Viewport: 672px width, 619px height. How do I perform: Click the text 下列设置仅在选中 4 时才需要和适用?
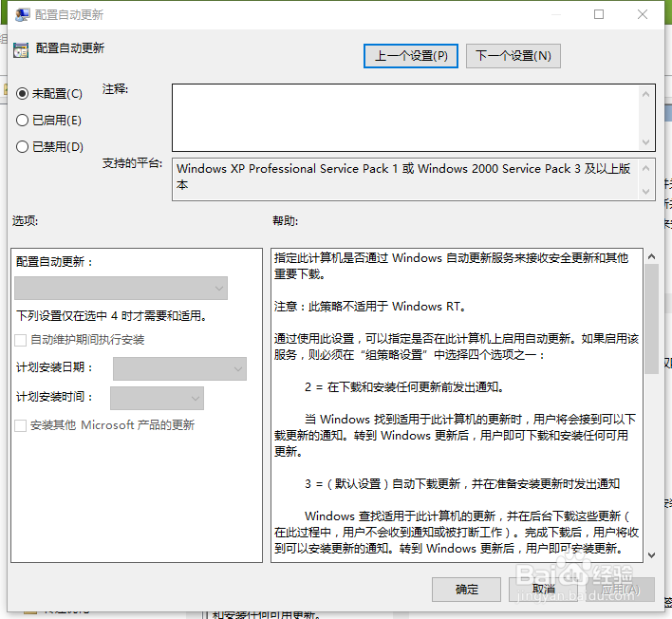click(x=111, y=316)
